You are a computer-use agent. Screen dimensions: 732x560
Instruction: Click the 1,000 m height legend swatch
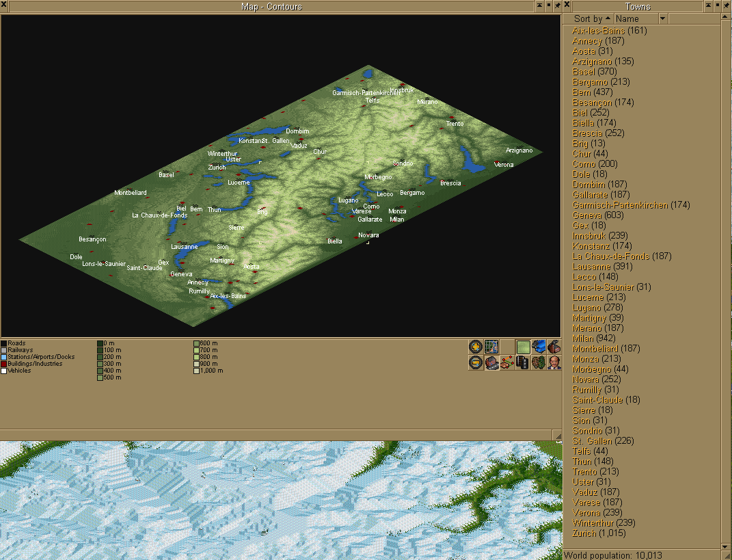(197, 371)
